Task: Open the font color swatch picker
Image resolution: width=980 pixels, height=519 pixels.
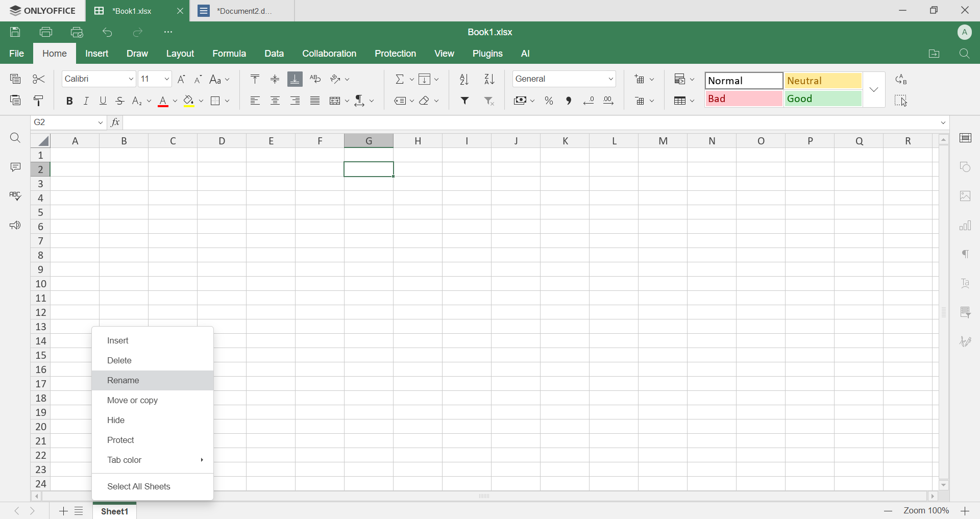Action: click(x=175, y=101)
